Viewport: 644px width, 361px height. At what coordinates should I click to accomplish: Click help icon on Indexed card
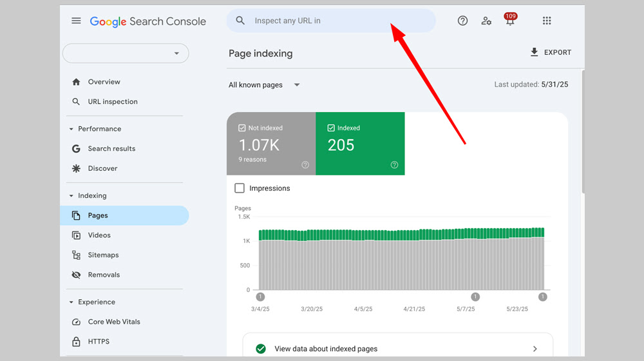click(394, 165)
